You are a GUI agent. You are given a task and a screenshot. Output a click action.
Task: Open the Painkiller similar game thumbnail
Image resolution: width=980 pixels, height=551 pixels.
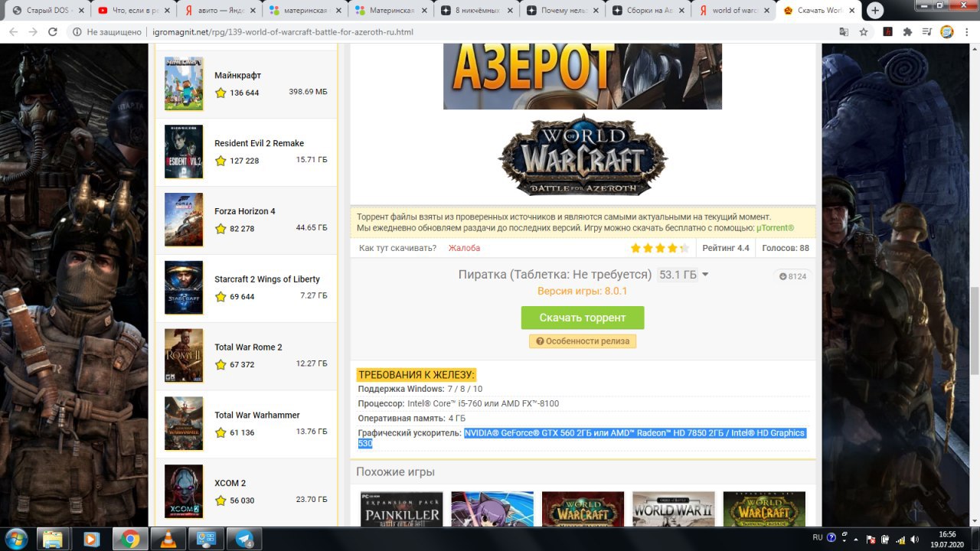coord(402,509)
